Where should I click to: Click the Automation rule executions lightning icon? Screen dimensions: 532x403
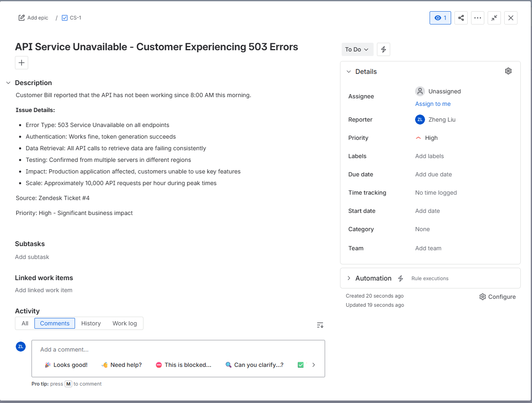[401, 278]
